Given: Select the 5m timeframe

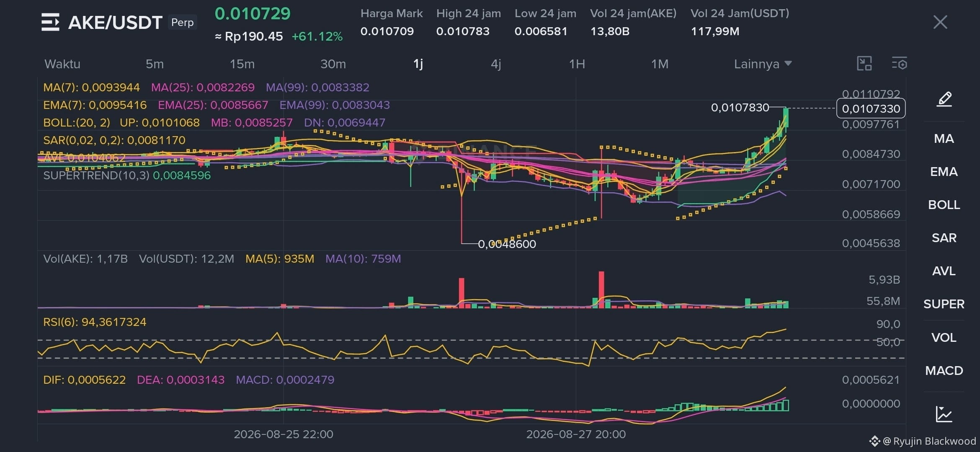Looking at the screenshot, I should coord(155,64).
